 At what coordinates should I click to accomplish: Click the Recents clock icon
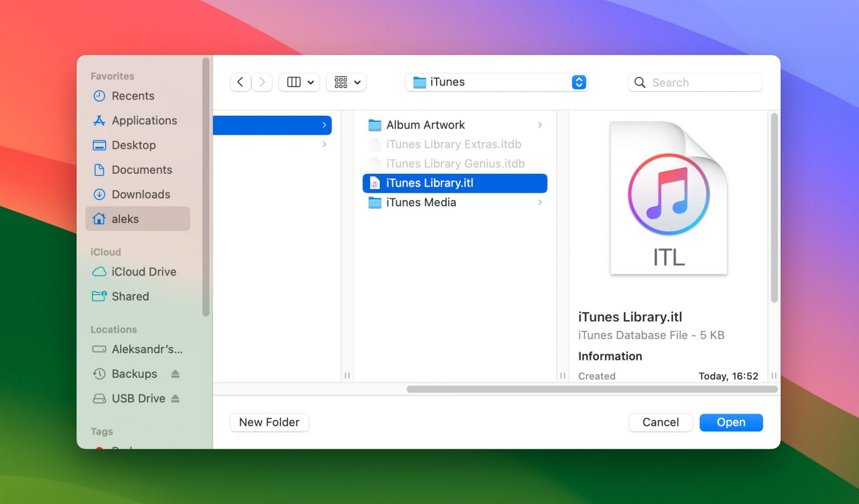pos(99,96)
